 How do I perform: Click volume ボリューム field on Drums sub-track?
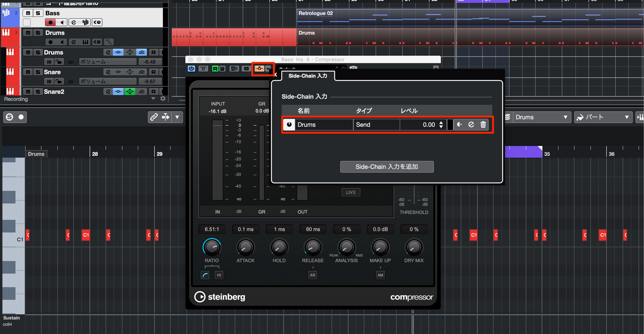[x=108, y=62]
